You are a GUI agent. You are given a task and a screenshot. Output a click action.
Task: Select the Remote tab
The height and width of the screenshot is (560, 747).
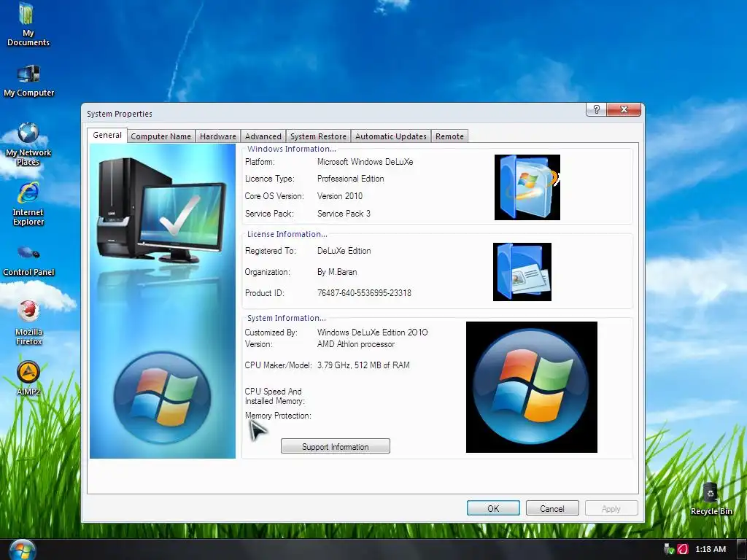click(449, 136)
